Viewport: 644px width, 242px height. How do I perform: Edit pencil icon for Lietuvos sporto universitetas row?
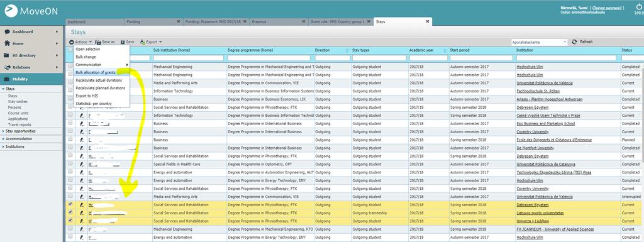tap(82, 213)
